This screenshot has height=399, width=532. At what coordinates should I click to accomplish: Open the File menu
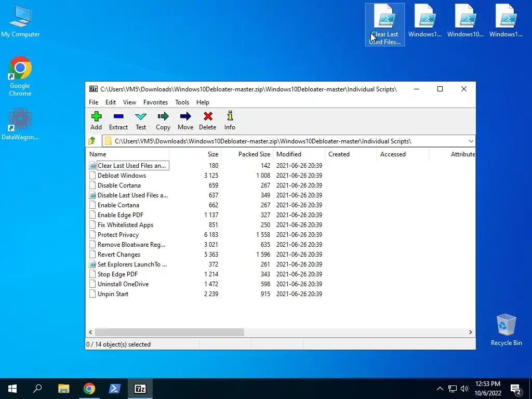[94, 102]
